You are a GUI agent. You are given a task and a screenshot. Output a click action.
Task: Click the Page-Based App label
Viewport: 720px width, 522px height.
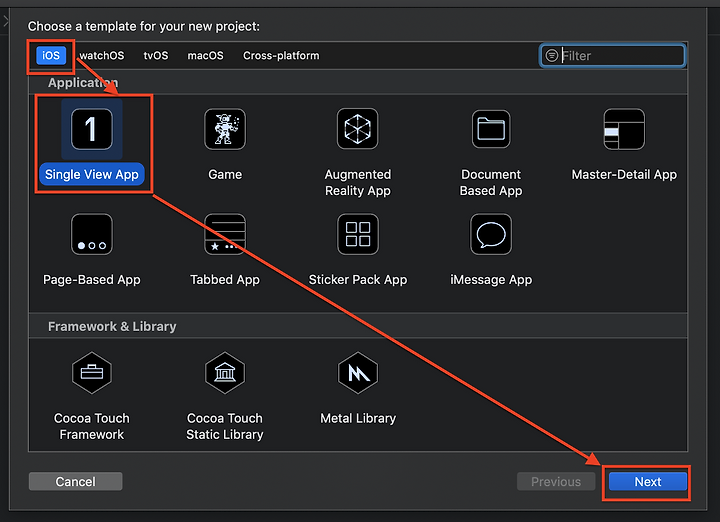(92, 280)
